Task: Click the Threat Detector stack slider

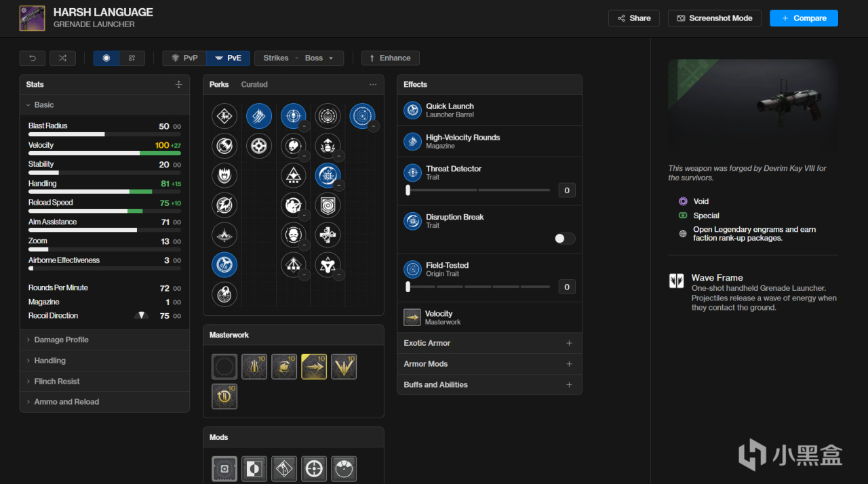Action: point(478,190)
